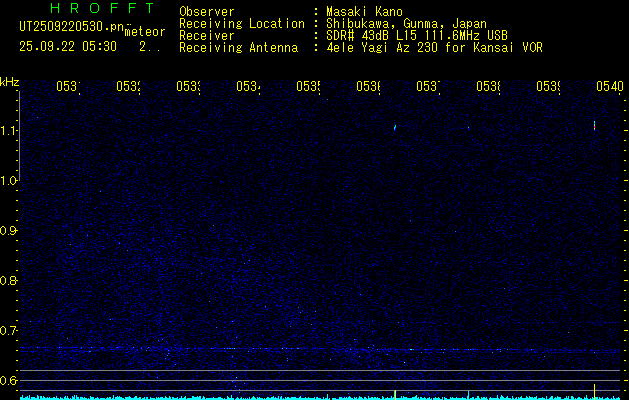Click the 0534 time marker
Viewport: 629px width, 400px height.
(x=248, y=86)
